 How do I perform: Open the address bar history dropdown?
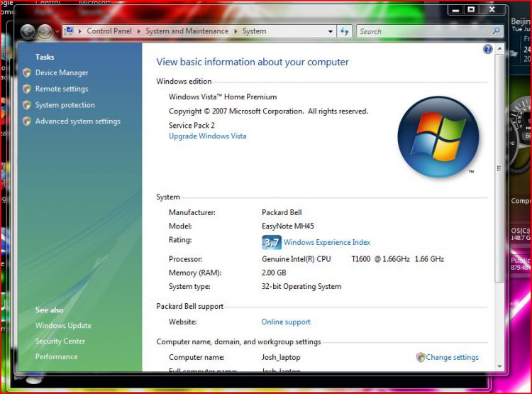(330, 31)
